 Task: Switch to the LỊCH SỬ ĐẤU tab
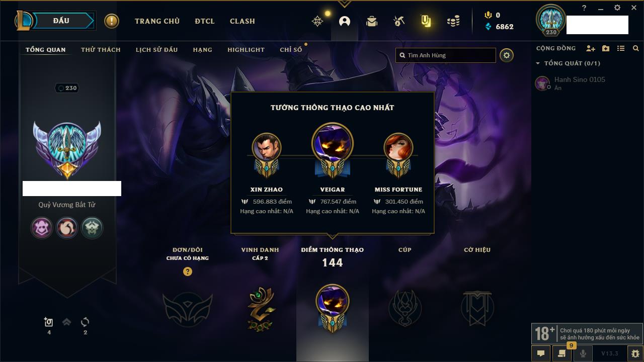click(x=156, y=50)
